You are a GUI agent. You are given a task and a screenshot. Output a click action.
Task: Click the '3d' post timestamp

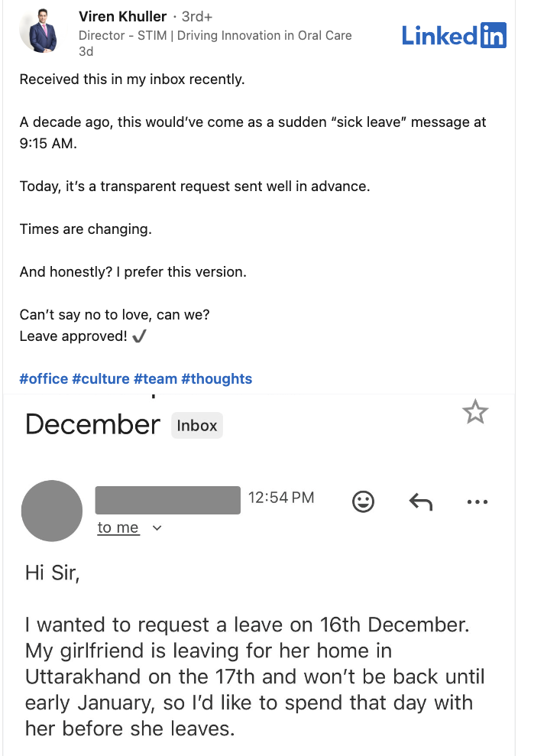(86, 51)
